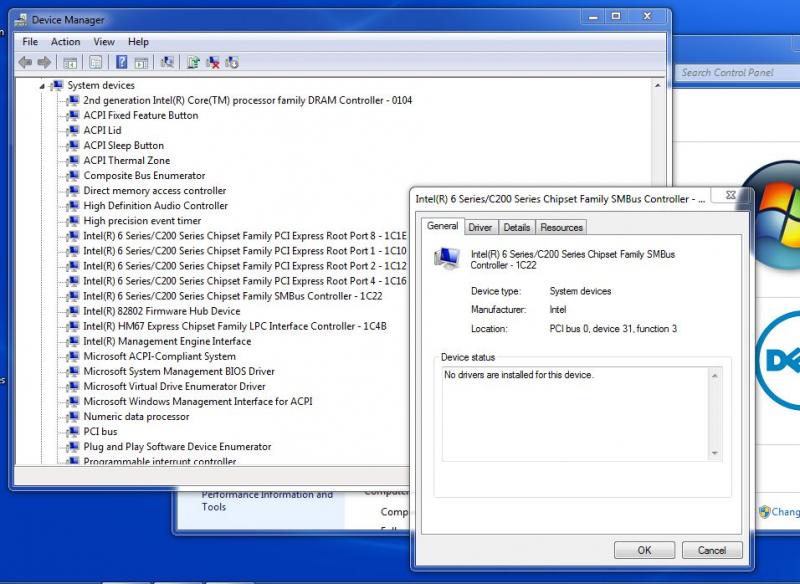Close the SMBus Controller properties dialog
This screenshot has width=800, height=584.
pyautogui.click(x=730, y=195)
